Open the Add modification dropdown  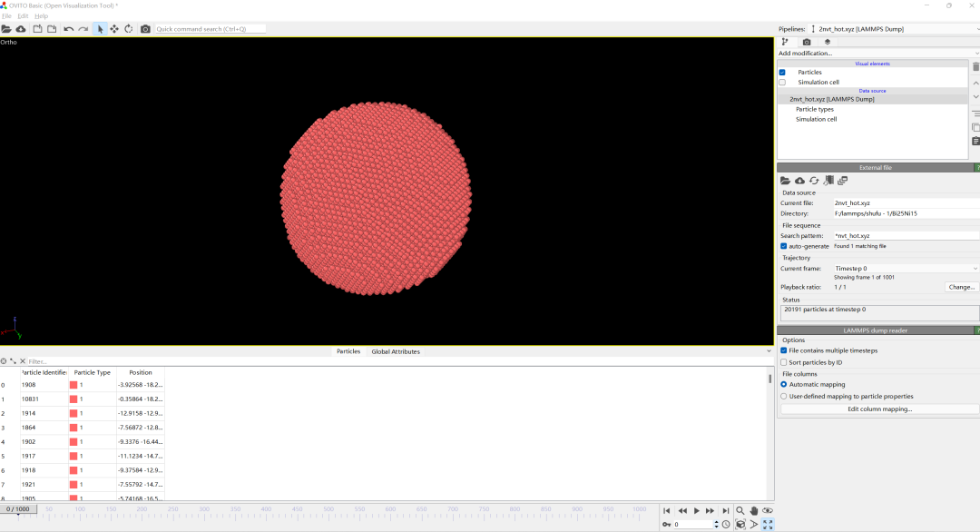878,54
